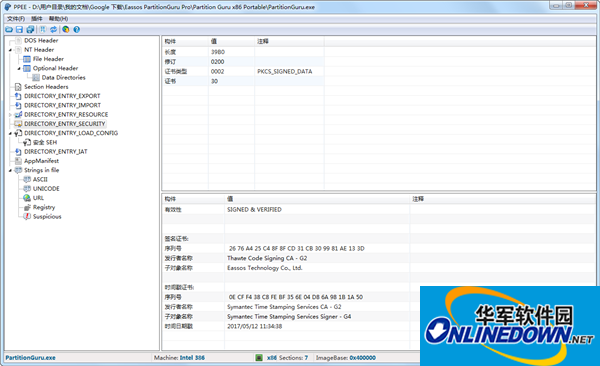Select the value 0200 in 修订 row
The width and height of the screenshot is (600, 366).
pos(217,62)
